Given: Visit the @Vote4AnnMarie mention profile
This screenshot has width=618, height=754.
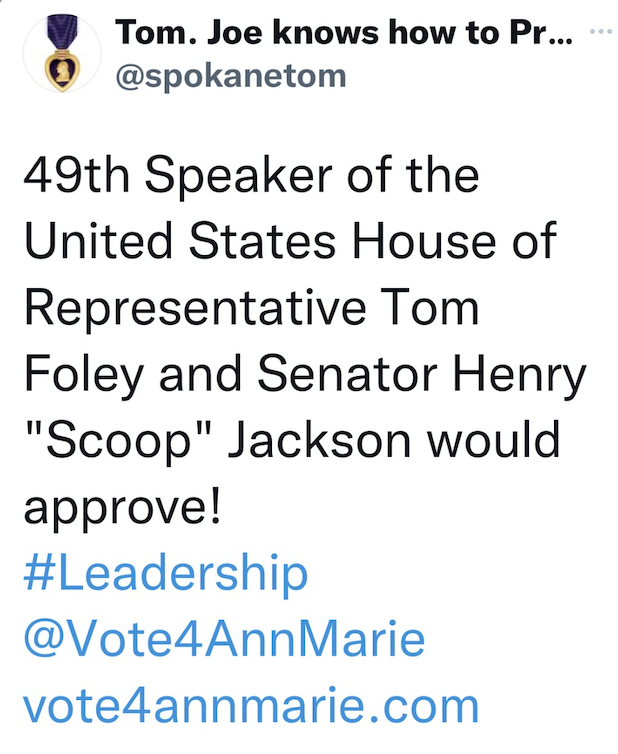Looking at the screenshot, I should coord(224,639).
